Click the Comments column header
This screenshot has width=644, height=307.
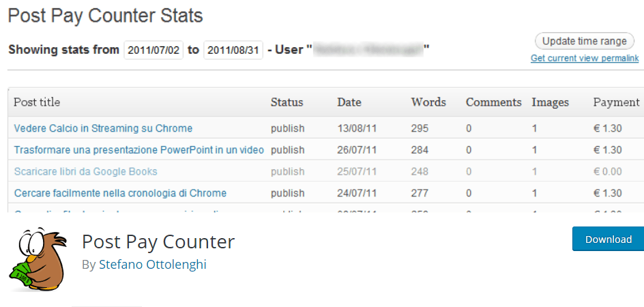tap(494, 102)
